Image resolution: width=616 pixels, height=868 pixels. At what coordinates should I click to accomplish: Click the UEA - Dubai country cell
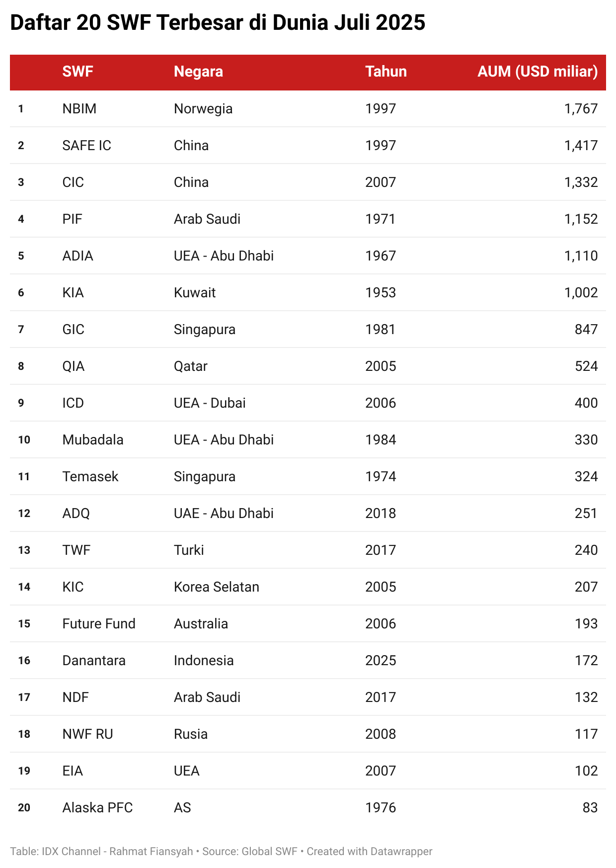(x=210, y=403)
